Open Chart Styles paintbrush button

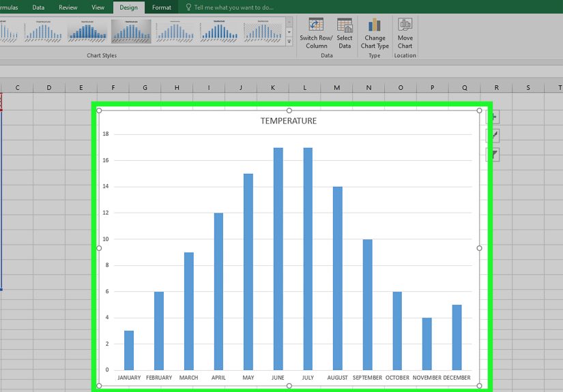(493, 136)
